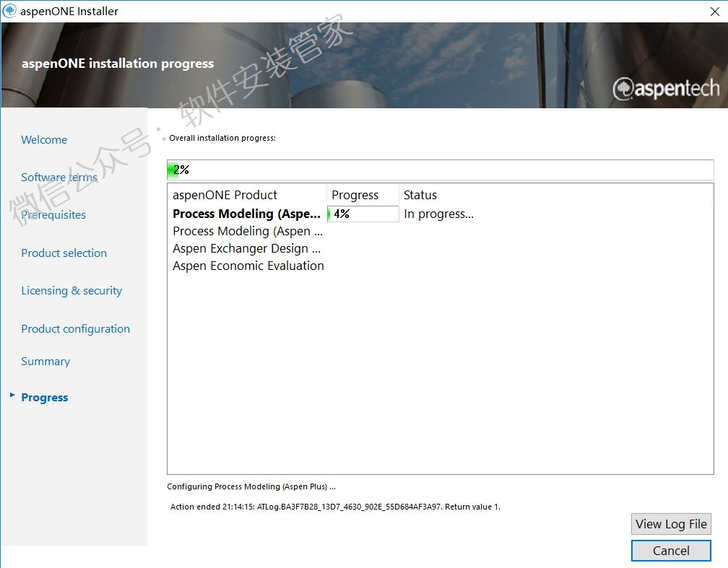
Task: Select the Progress step in sidebar
Action: 45,397
